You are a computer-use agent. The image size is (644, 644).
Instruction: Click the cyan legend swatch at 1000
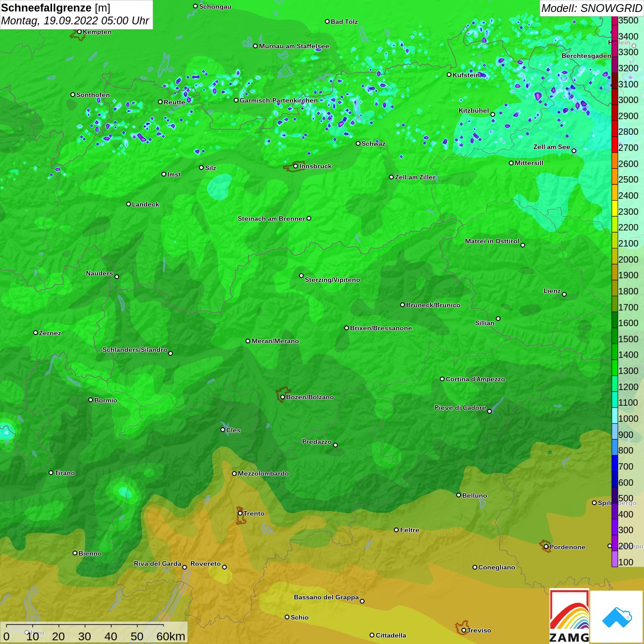click(x=615, y=415)
